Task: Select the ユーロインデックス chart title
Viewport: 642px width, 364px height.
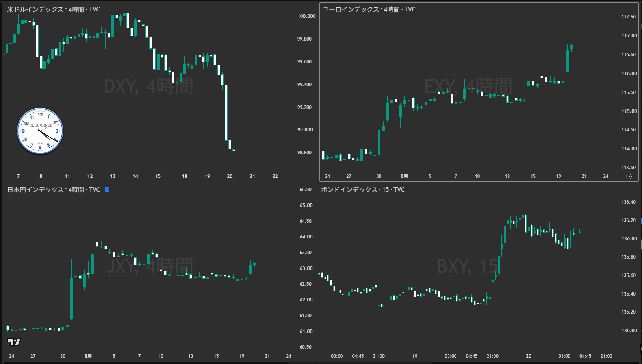Action: 369,9
